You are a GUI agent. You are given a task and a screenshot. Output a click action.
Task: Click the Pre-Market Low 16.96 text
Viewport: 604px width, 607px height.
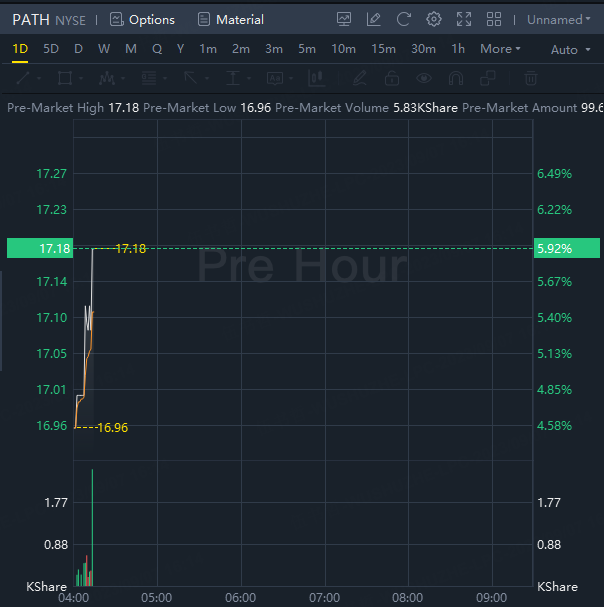[x=207, y=108]
